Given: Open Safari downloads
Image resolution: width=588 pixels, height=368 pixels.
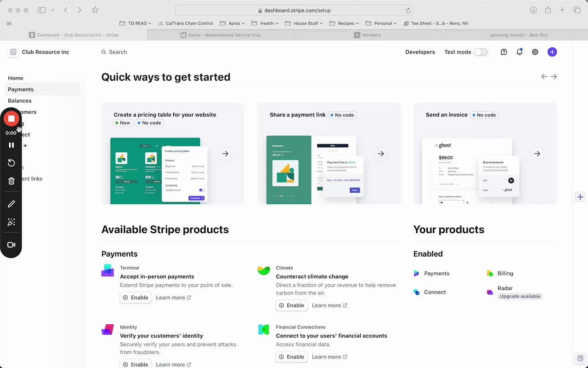Looking at the screenshot, I should [x=533, y=10].
